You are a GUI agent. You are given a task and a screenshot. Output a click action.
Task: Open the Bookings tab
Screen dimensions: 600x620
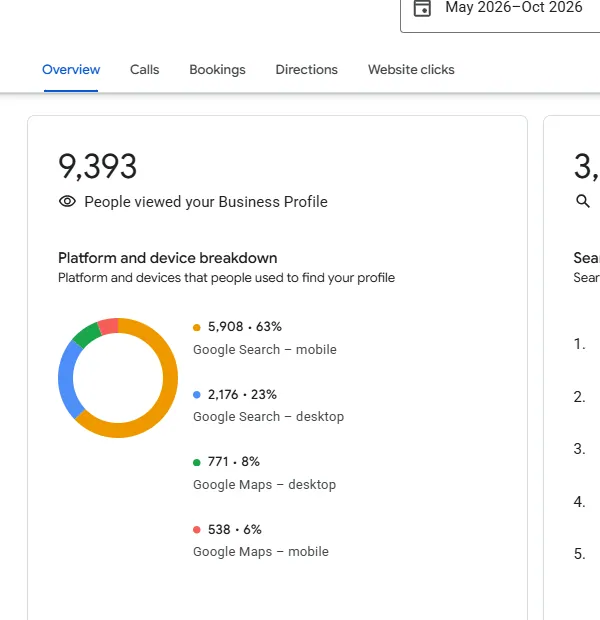218,70
